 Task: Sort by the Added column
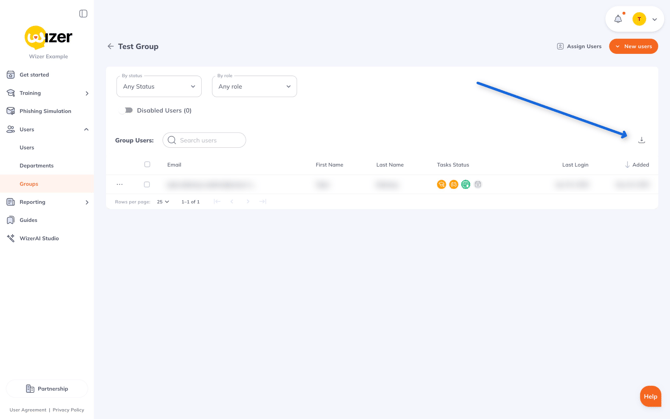point(637,165)
